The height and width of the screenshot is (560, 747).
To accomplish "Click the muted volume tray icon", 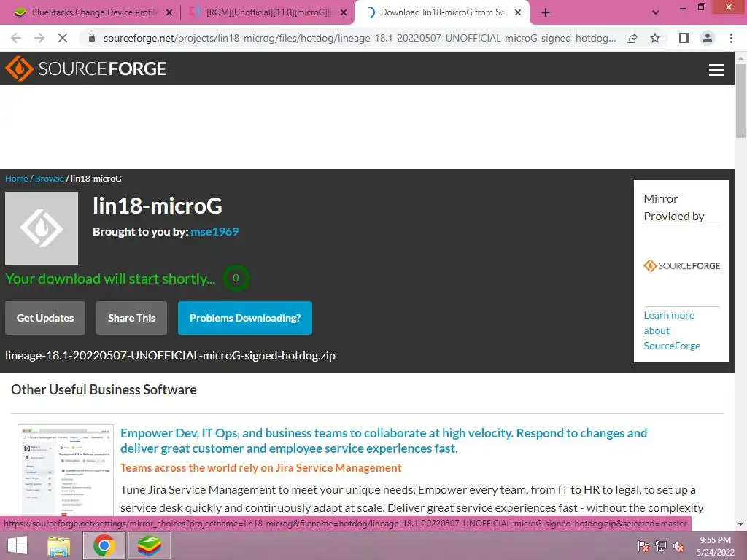I will point(678,546).
